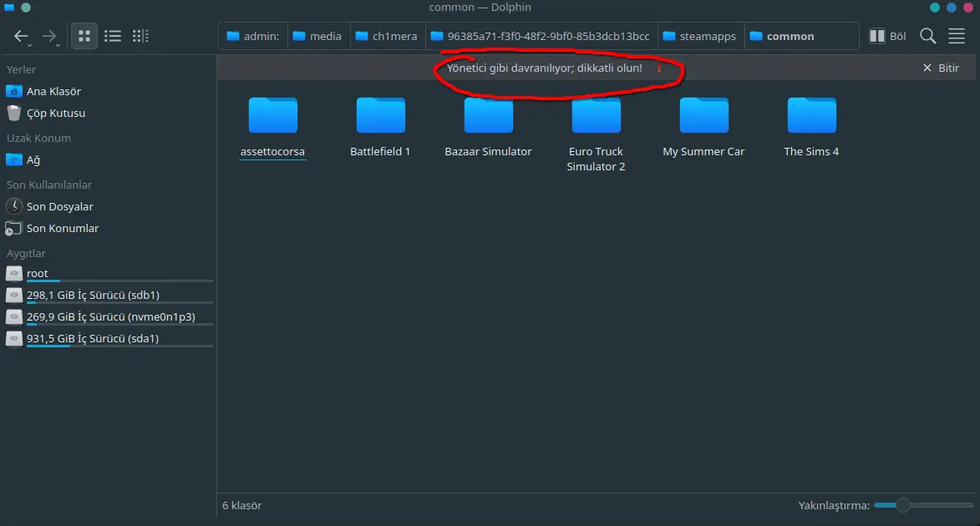This screenshot has height=526, width=980.
Task: Open the My Summer Car folder icon
Action: click(703, 115)
